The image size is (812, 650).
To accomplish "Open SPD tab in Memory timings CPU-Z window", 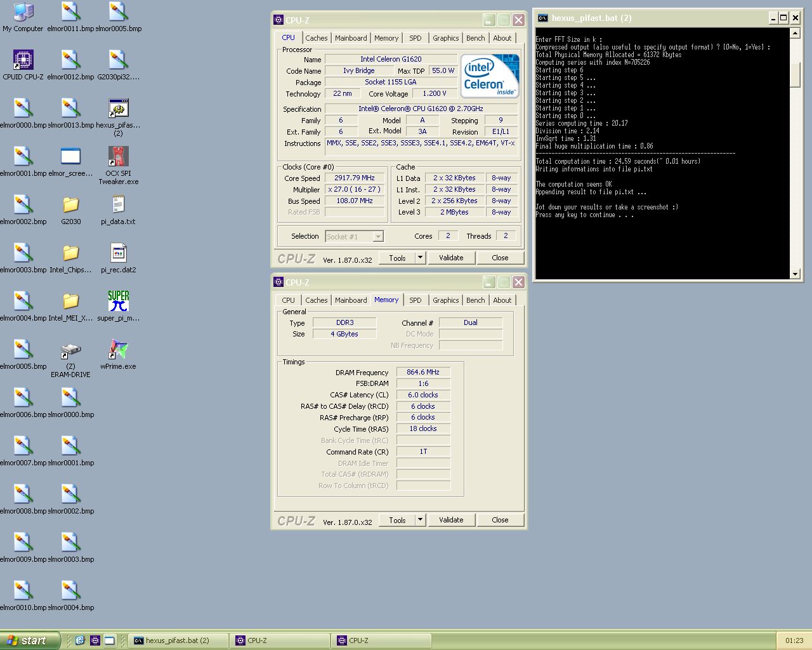I will pyautogui.click(x=416, y=300).
